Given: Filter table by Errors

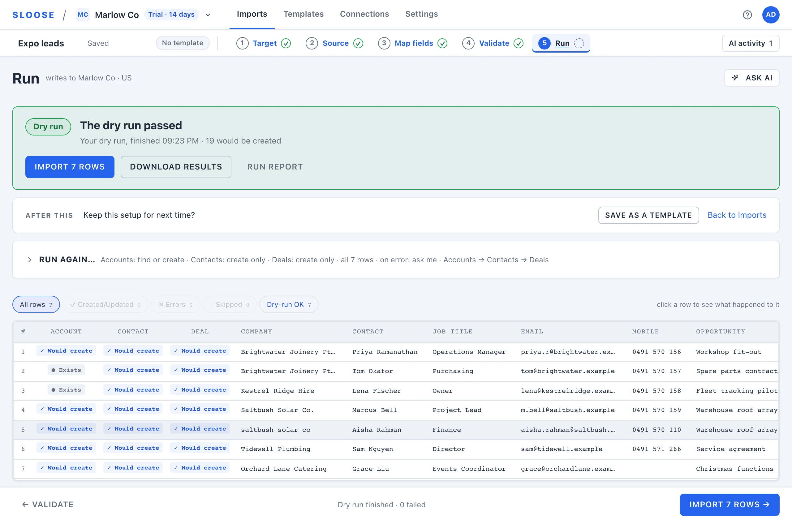Looking at the screenshot, I should (175, 304).
